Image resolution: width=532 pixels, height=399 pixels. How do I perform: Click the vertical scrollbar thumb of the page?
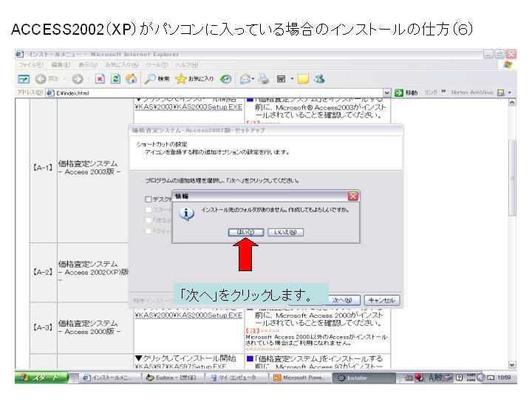(512, 178)
